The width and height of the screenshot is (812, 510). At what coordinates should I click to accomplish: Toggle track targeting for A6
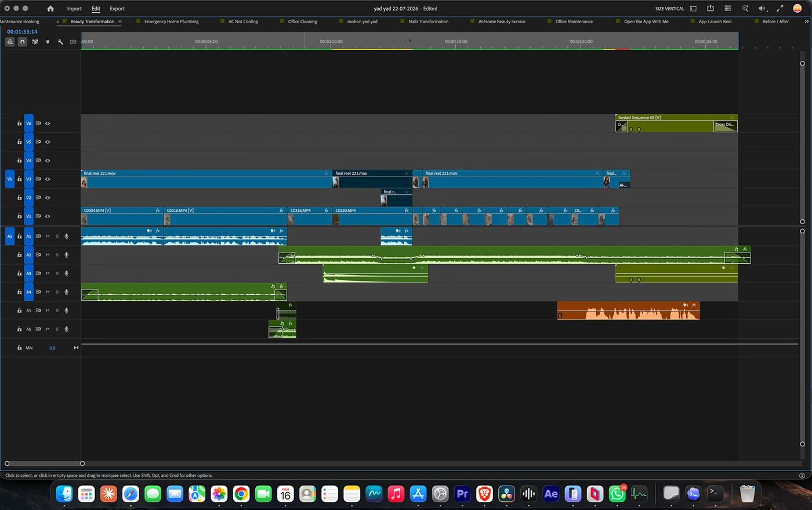(x=28, y=329)
